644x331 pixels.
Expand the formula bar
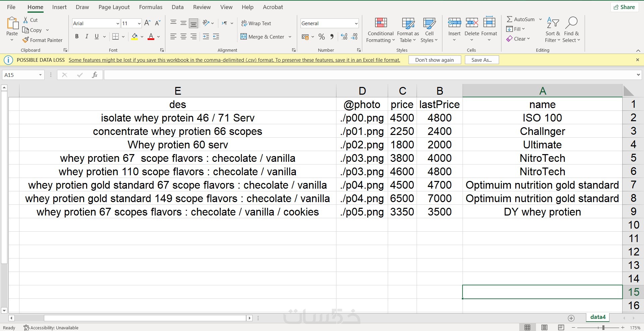638,75
